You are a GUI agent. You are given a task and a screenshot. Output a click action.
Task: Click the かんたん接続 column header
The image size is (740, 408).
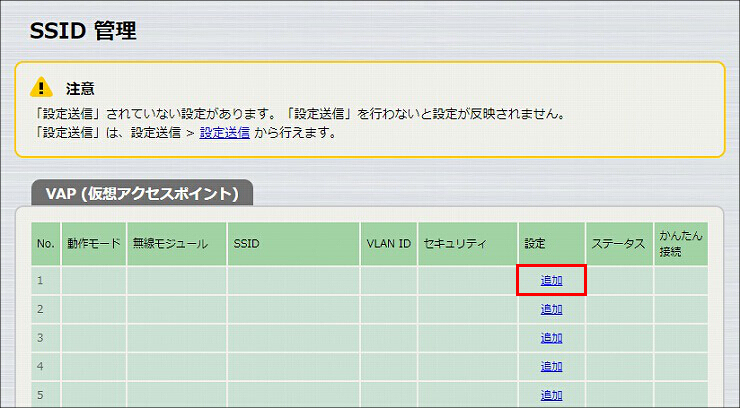click(681, 244)
